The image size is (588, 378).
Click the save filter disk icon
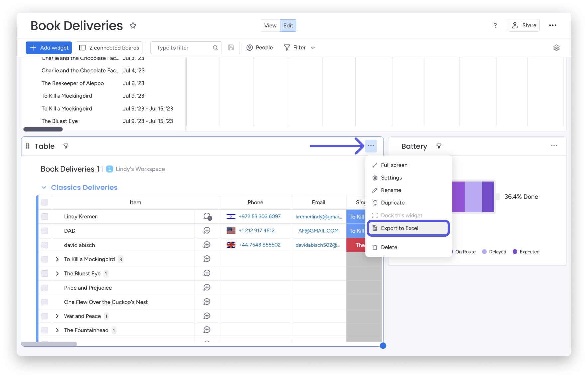point(231,48)
